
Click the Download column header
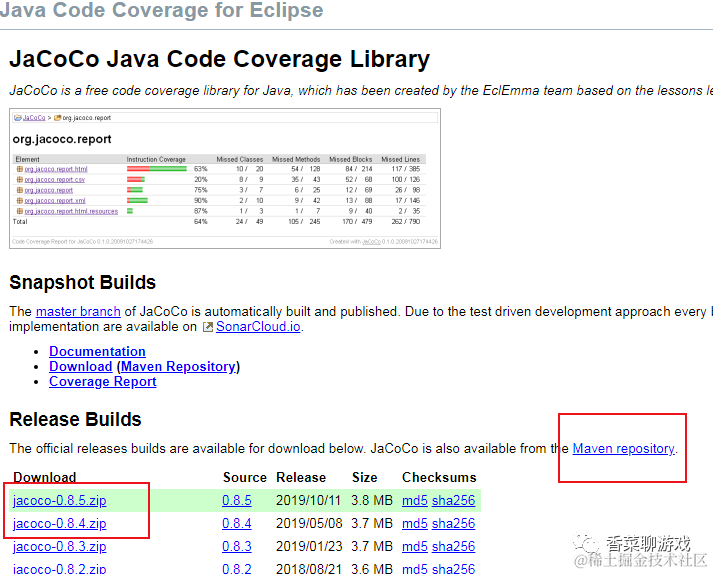pos(45,477)
